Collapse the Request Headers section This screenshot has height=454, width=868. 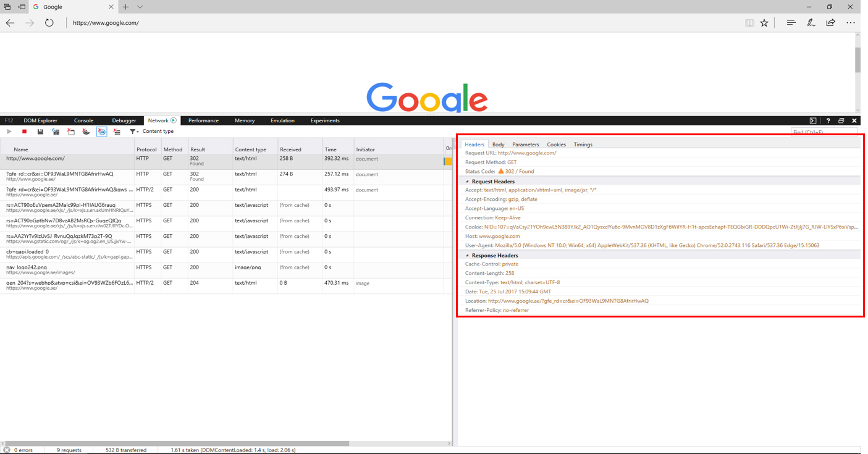(468, 182)
